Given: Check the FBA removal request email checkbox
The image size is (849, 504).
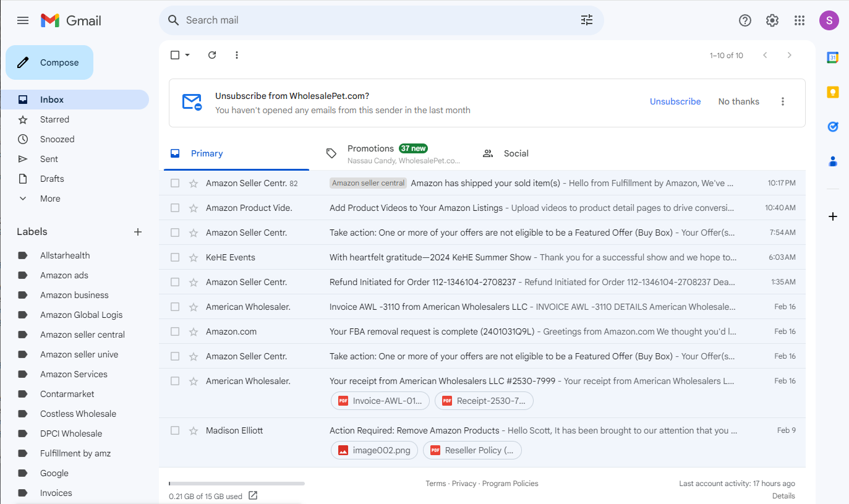Looking at the screenshot, I should tap(175, 331).
